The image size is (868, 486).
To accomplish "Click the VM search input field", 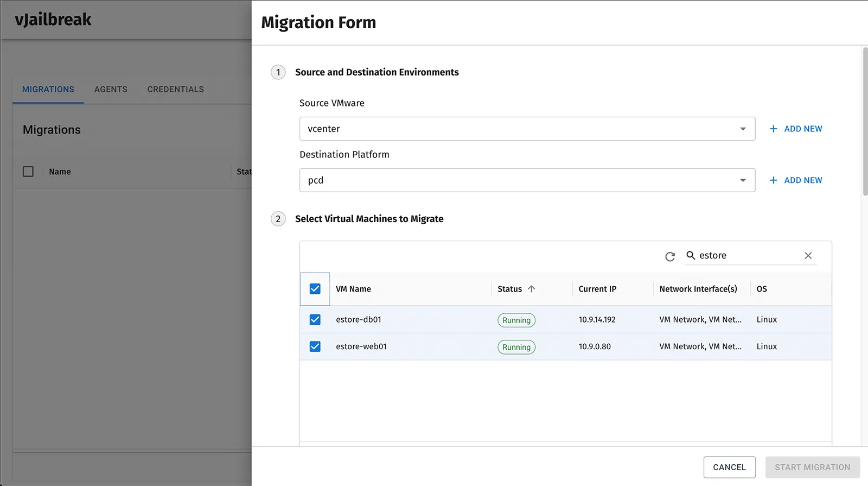I will point(749,256).
